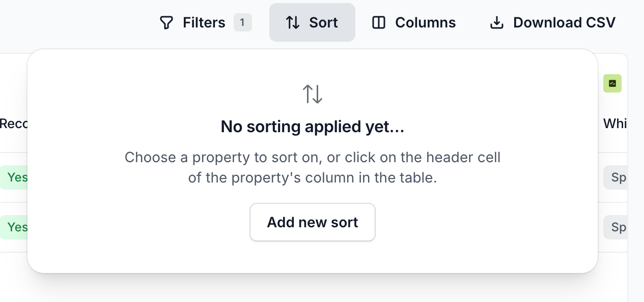Image resolution: width=644 pixels, height=302 pixels.
Task: Click the 'No sorting applied yet...' heading
Action: coord(313,127)
